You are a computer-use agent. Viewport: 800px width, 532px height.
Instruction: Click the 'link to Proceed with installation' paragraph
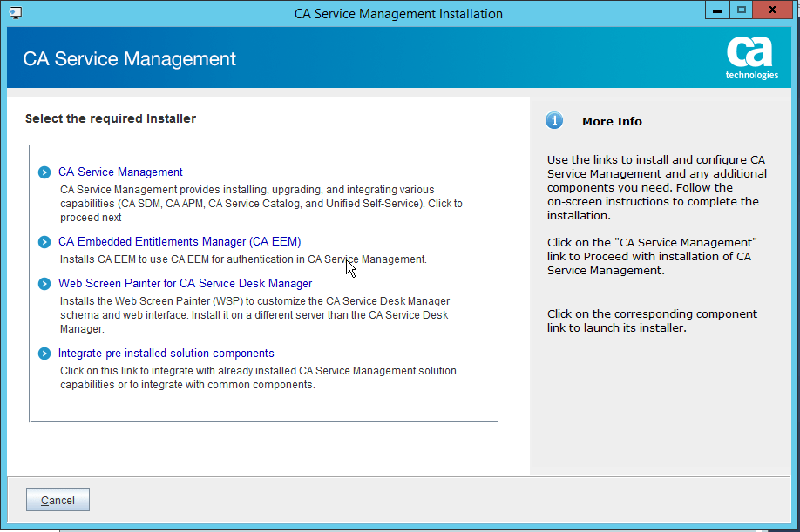[652, 256]
